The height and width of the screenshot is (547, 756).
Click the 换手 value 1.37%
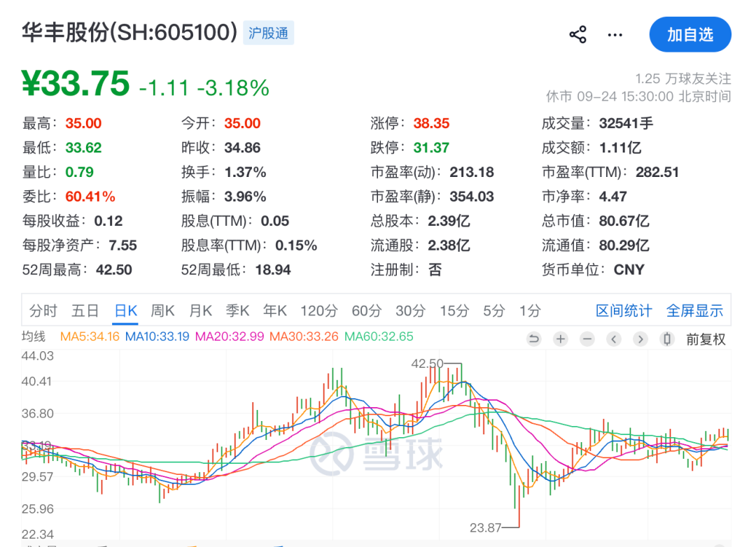tap(246, 172)
